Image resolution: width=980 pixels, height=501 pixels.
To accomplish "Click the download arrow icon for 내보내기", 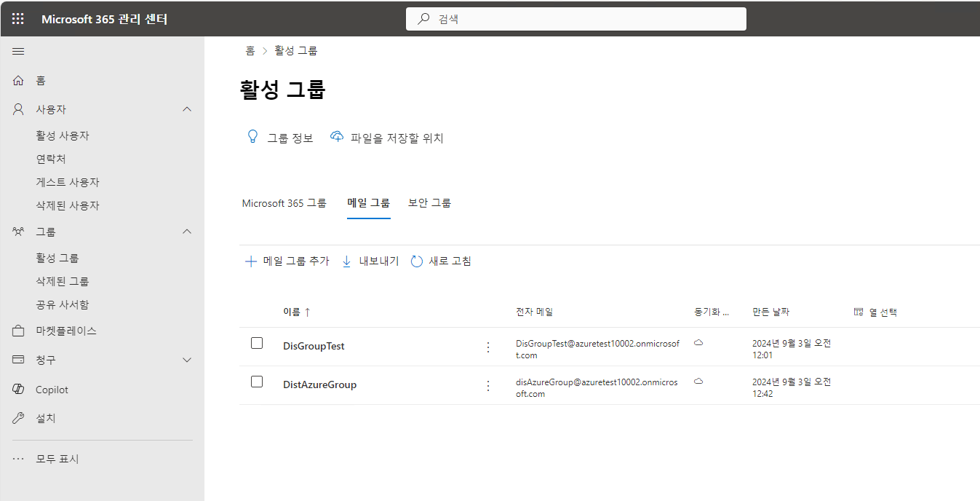I will click(347, 261).
